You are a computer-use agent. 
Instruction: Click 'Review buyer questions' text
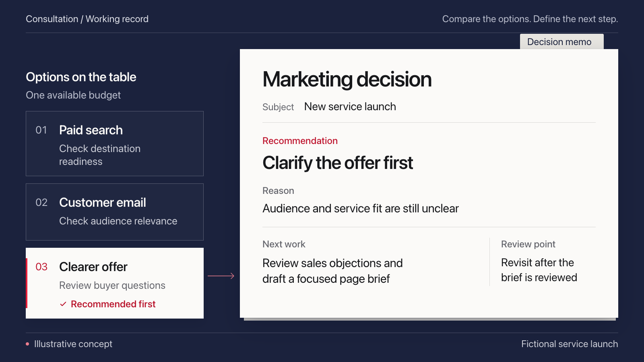(x=112, y=286)
